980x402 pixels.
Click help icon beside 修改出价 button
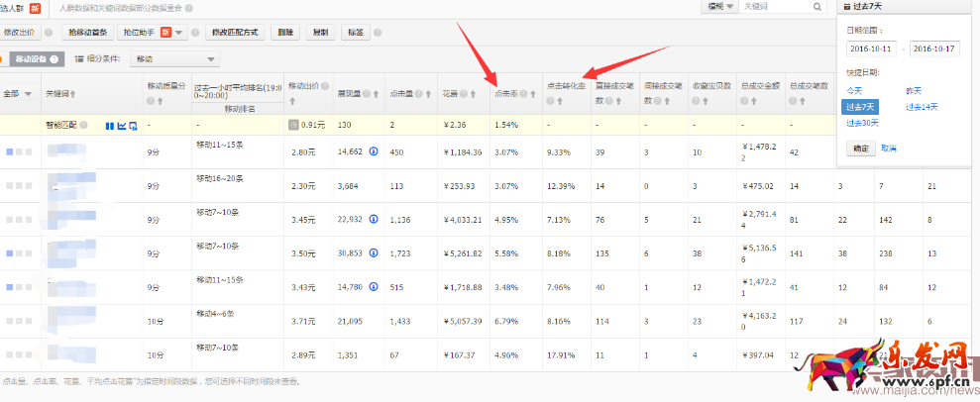pyautogui.click(x=49, y=33)
